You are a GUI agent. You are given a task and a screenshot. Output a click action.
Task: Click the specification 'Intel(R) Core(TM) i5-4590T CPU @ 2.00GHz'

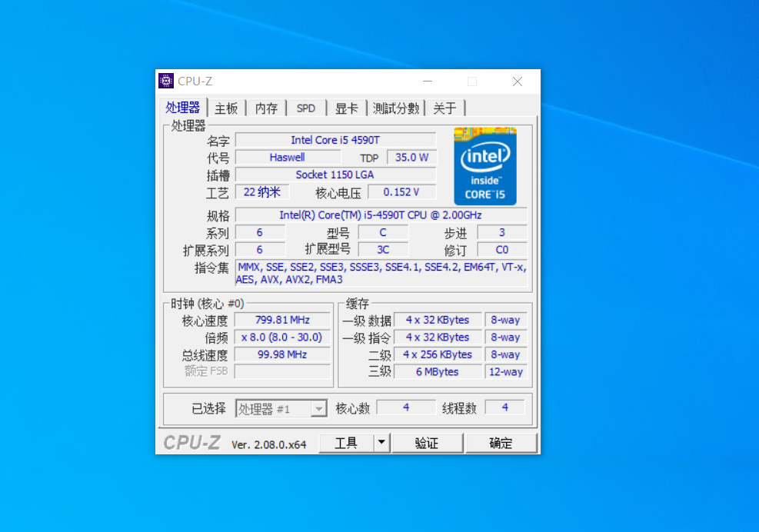pyautogui.click(x=381, y=215)
